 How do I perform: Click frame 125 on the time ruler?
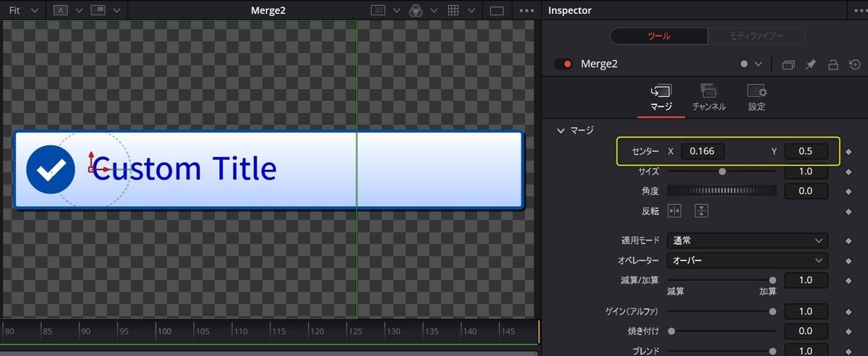point(356,331)
